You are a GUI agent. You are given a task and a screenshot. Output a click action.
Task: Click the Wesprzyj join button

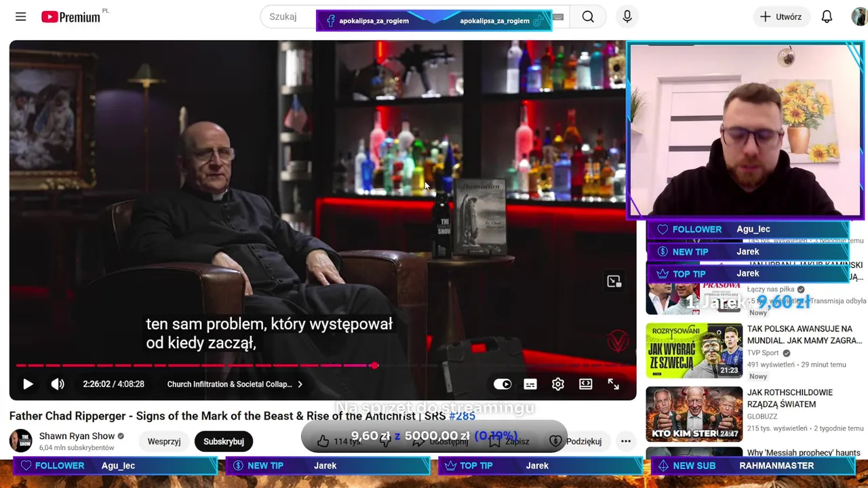coord(164,441)
